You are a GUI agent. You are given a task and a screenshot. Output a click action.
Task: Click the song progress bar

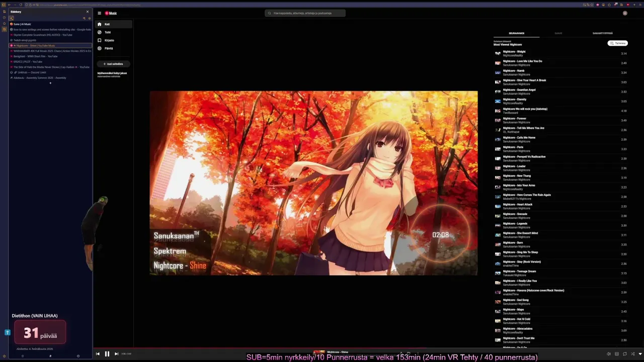[x=368, y=347]
